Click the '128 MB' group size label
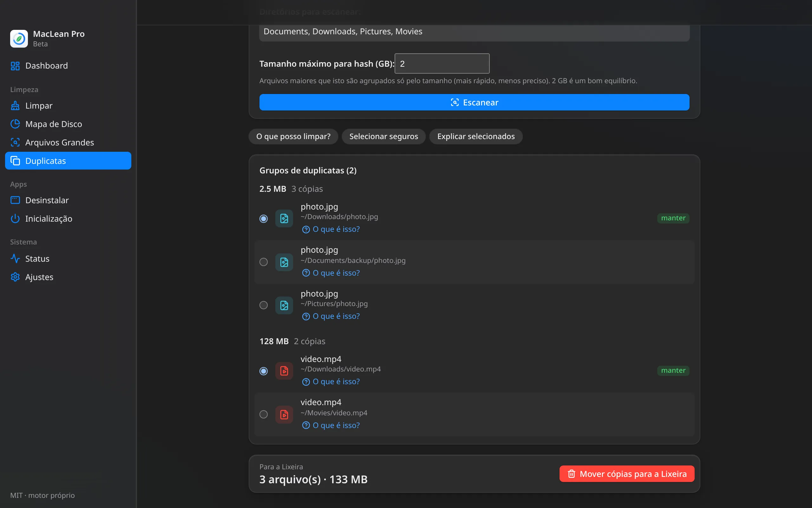 [274, 341]
